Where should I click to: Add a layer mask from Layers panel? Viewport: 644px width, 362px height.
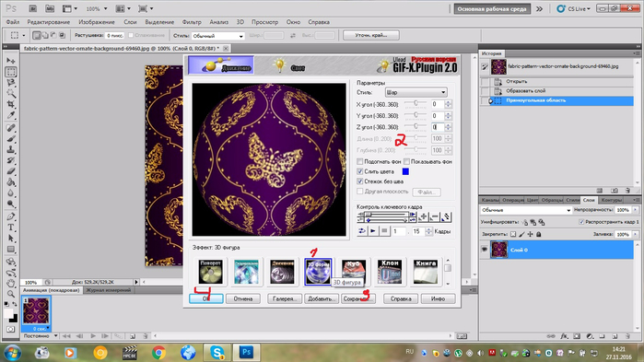coord(577,336)
